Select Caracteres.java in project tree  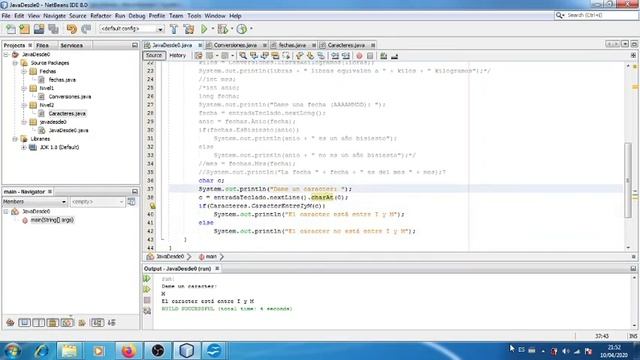[x=67, y=113]
